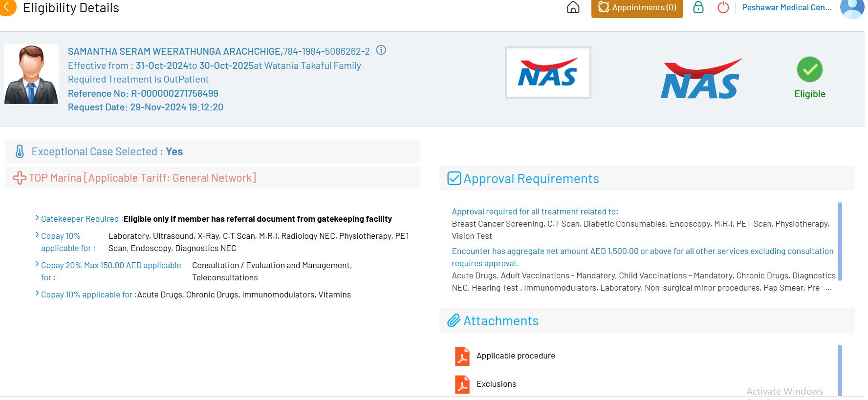Open Peshawar Medical Center account menu

[786, 8]
